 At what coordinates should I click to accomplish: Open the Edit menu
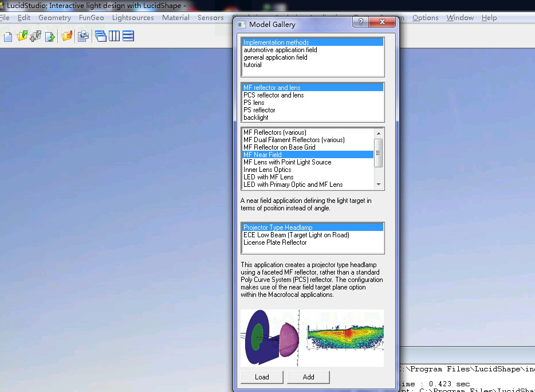[x=24, y=18]
